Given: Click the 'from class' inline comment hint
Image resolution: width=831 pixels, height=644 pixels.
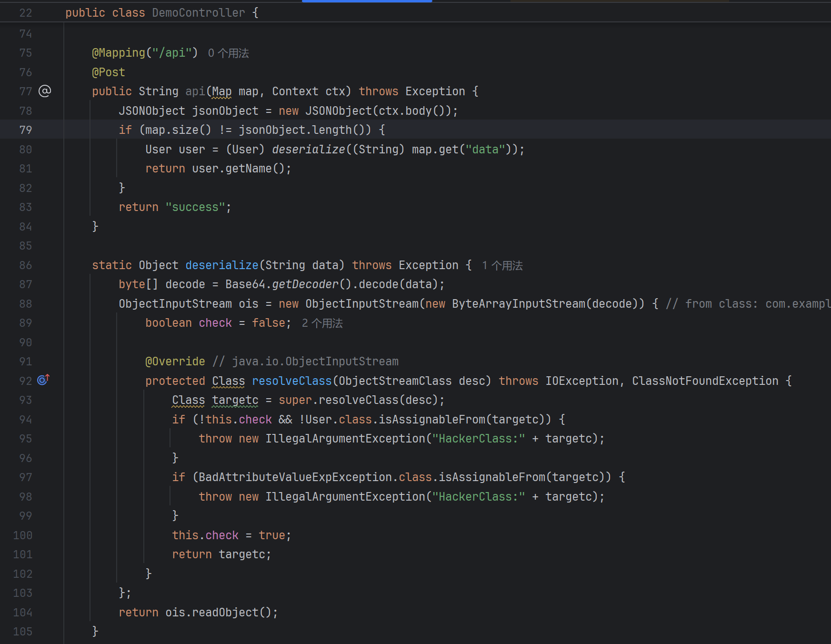Looking at the screenshot, I should (x=748, y=304).
